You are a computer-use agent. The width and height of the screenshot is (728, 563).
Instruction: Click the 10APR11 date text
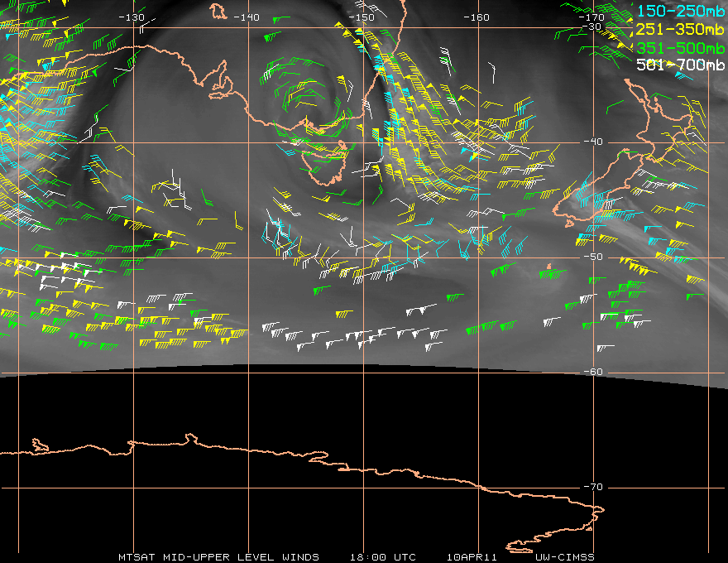click(x=472, y=557)
